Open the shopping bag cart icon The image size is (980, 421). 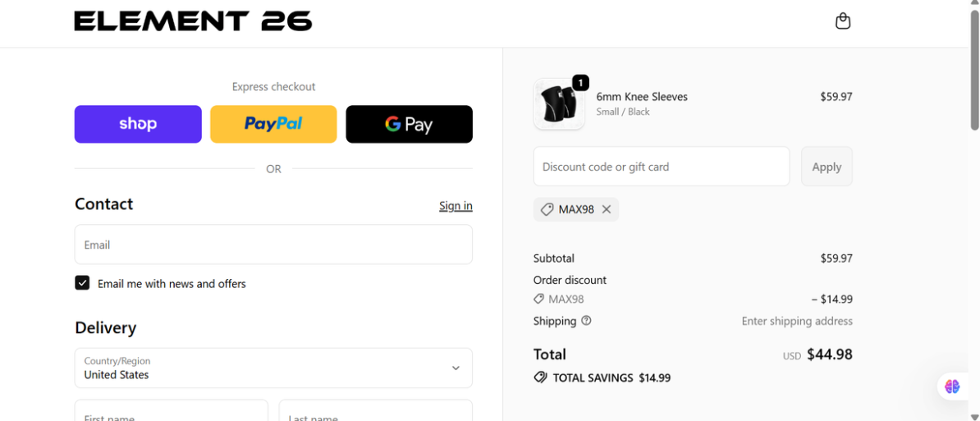point(843,21)
